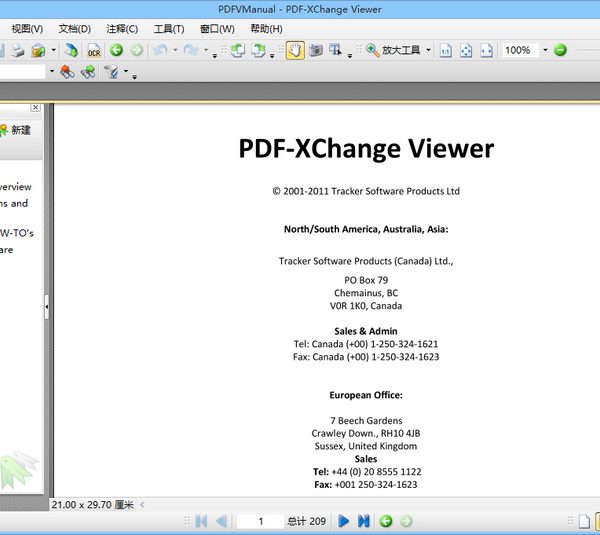Click the print icon in toolbar

[x=17, y=50]
